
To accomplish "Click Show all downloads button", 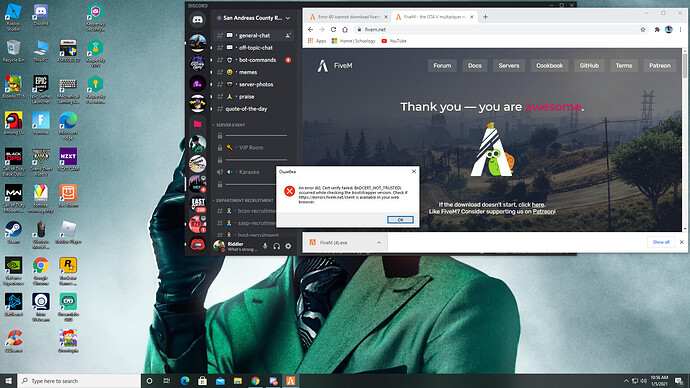I will coord(661,242).
